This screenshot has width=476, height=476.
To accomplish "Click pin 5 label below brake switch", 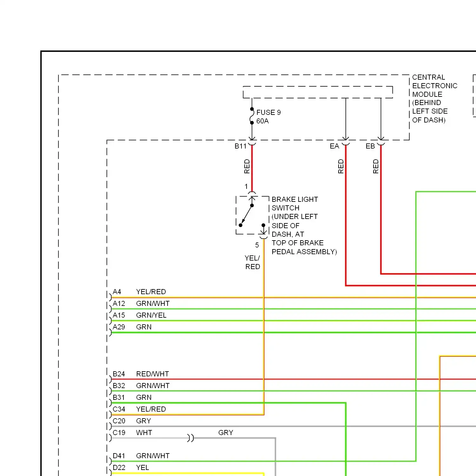I will pos(257,245).
